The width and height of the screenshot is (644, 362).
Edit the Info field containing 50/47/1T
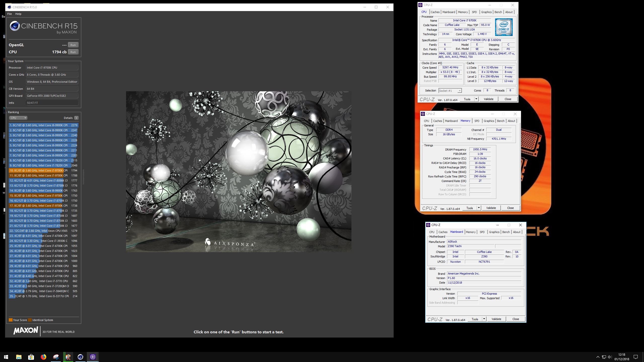click(52, 103)
